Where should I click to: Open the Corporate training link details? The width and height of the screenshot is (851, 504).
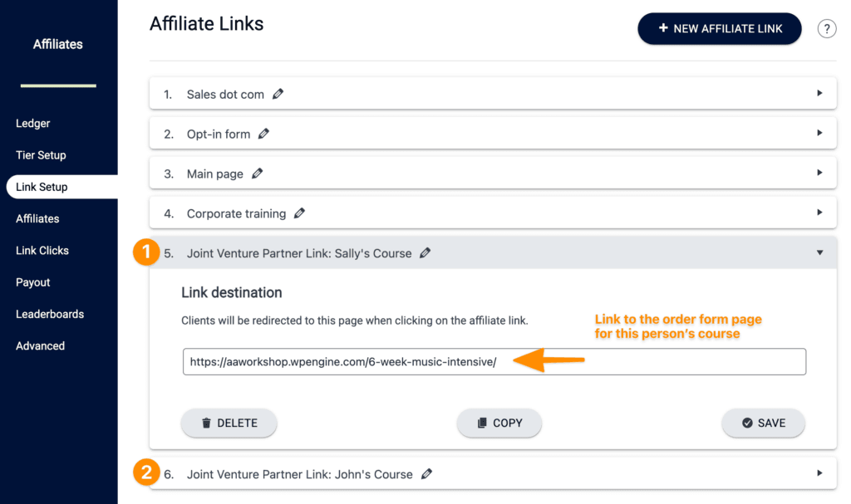click(x=819, y=213)
